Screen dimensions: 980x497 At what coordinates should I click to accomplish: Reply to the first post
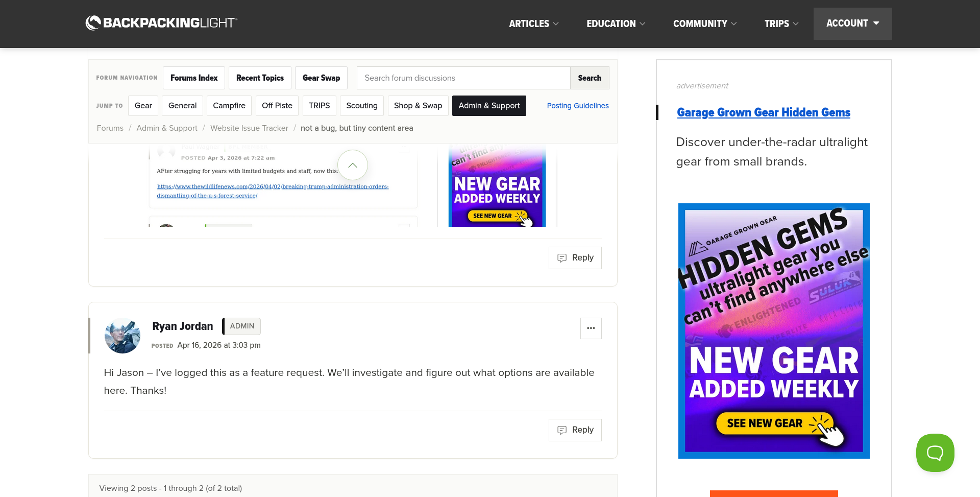click(x=575, y=258)
